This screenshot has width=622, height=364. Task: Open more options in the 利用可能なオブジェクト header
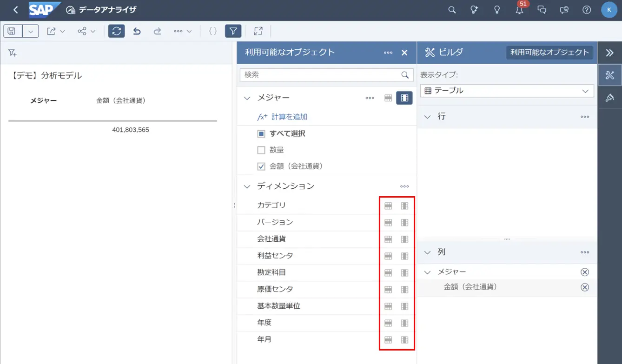pyautogui.click(x=388, y=53)
